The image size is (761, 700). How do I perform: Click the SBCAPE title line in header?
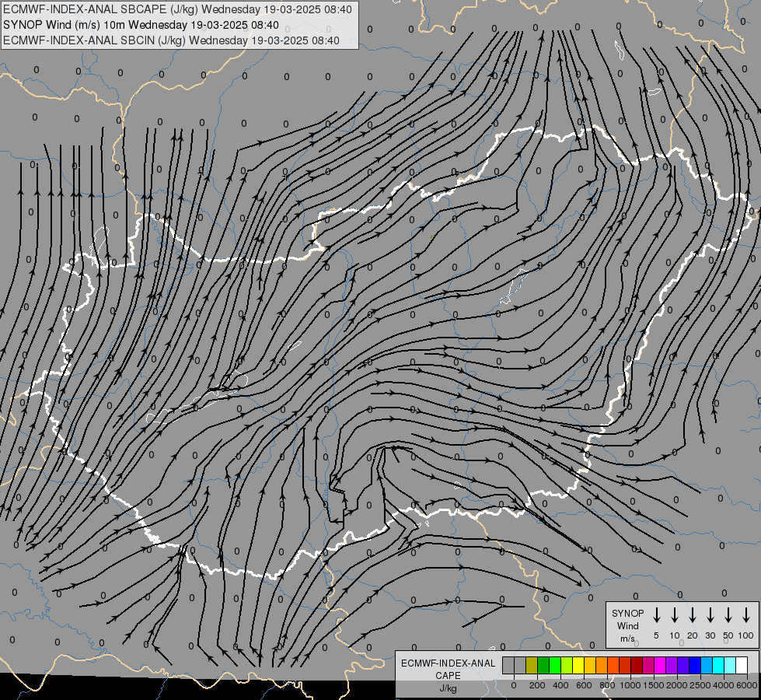click(x=177, y=9)
